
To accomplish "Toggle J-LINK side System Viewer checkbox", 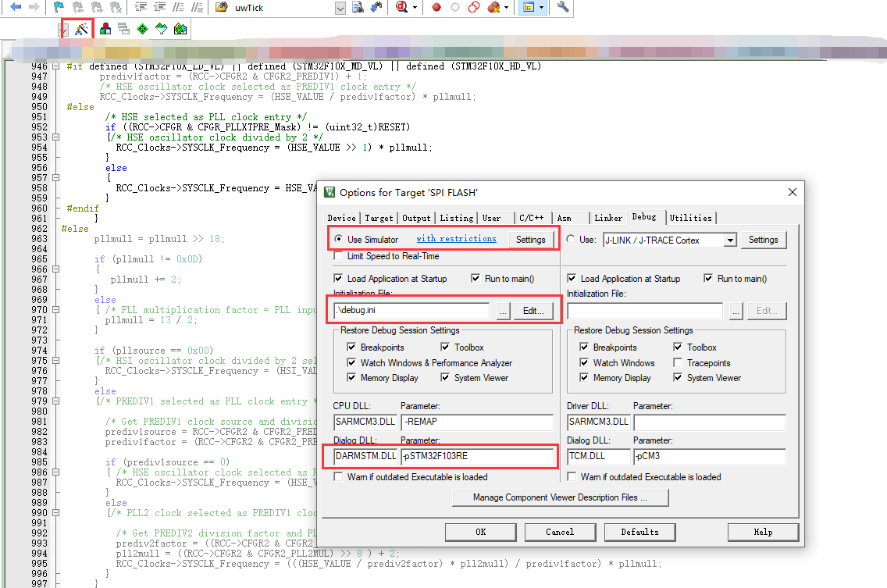I will [x=678, y=377].
